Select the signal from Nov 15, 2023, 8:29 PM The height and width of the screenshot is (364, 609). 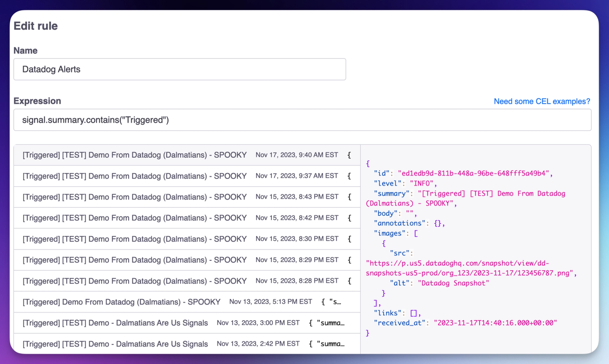coord(187,260)
